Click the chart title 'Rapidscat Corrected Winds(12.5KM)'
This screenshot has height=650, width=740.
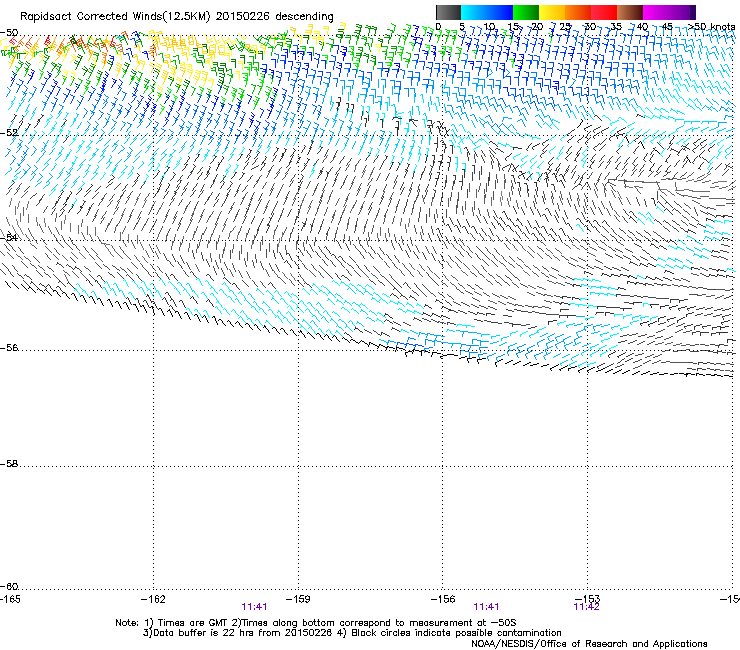point(115,16)
